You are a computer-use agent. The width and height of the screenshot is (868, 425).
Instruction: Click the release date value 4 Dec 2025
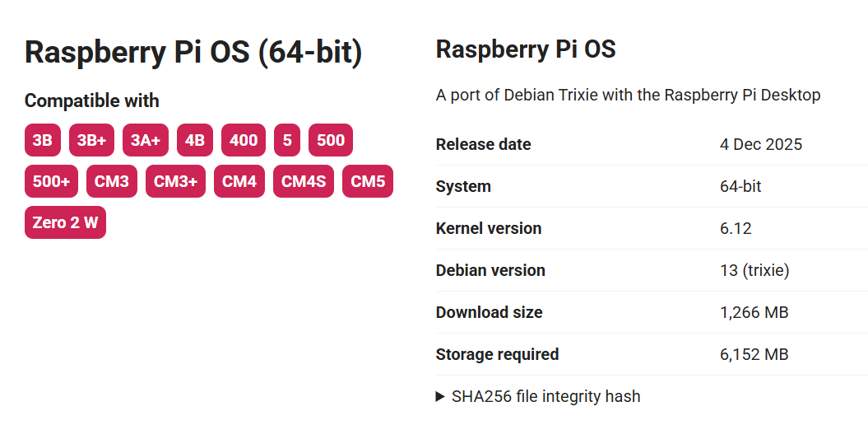pos(761,144)
